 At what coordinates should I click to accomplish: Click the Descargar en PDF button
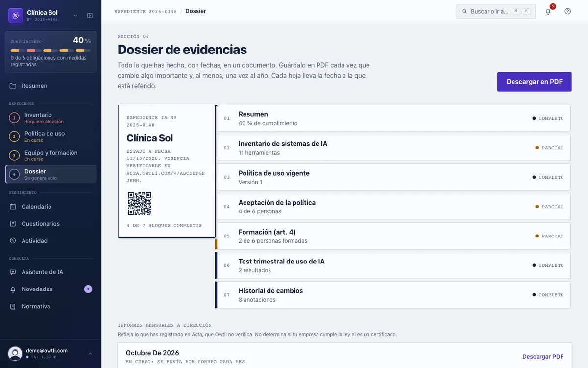point(535,82)
